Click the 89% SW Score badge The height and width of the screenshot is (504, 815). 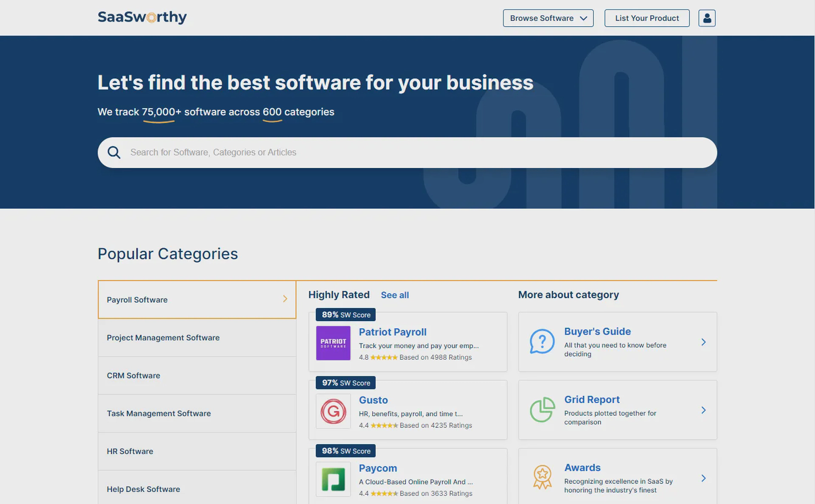(x=346, y=315)
